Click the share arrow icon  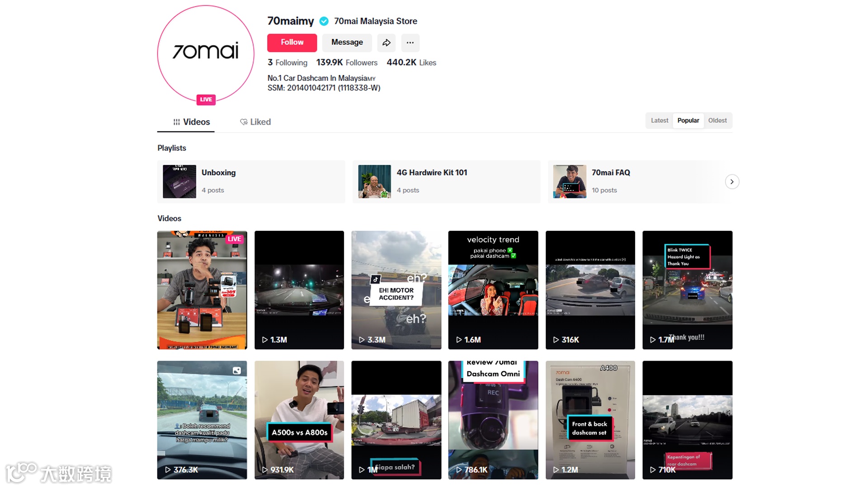(x=386, y=42)
